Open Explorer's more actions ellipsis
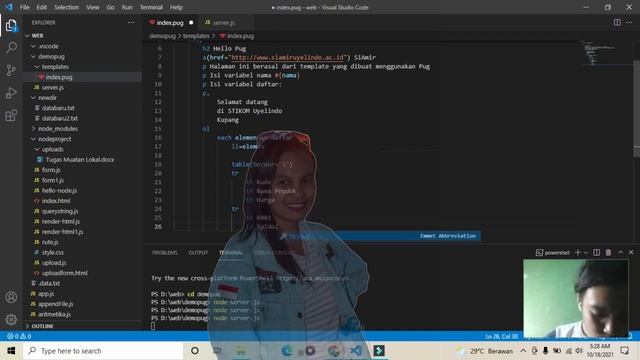 pos(131,22)
